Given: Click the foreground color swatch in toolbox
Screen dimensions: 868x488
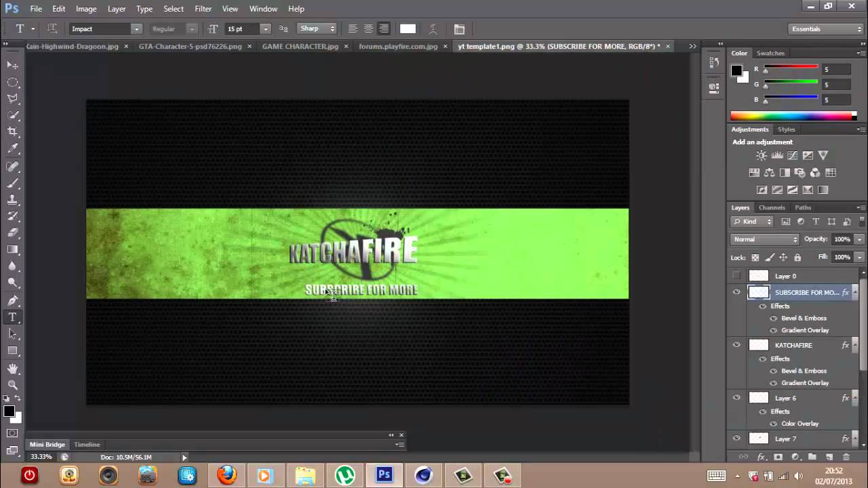Looking at the screenshot, I should click(x=9, y=411).
